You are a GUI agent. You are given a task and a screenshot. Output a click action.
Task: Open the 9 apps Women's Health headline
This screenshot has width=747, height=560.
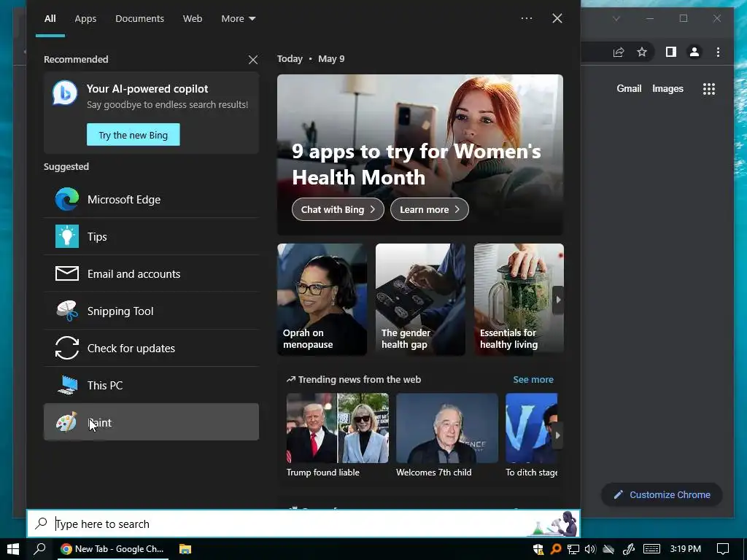[x=417, y=164]
